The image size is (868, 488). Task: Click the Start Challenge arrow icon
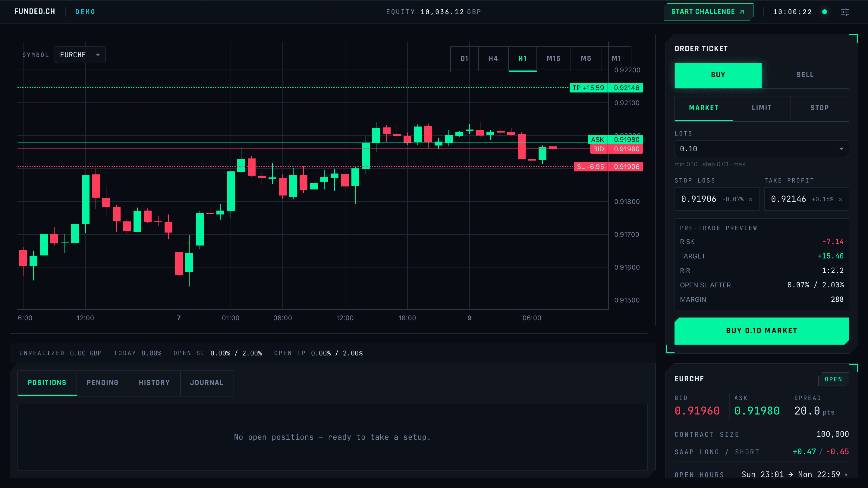pyautogui.click(x=742, y=12)
